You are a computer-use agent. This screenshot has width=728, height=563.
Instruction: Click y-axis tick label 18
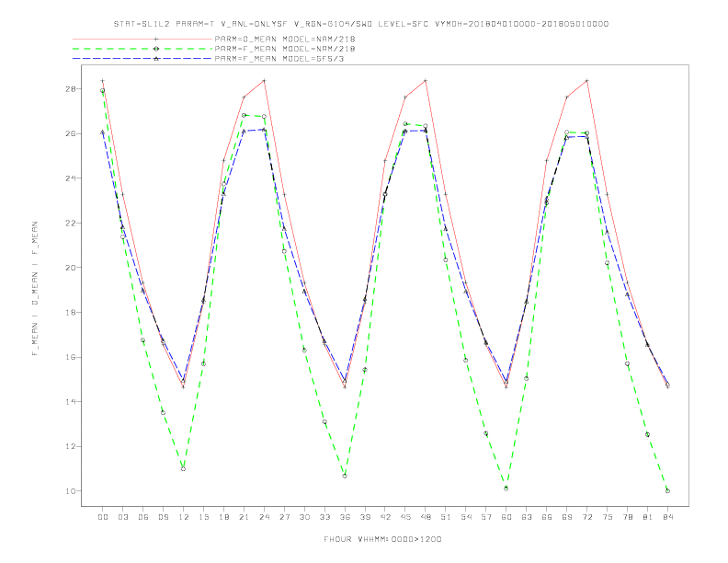click(x=71, y=312)
